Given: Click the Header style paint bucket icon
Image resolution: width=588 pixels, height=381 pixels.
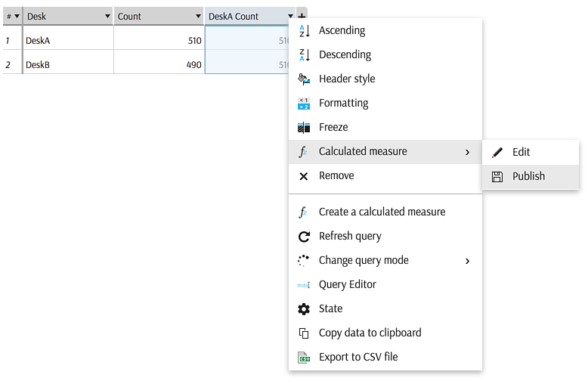Looking at the screenshot, I should (x=304, y=79).
